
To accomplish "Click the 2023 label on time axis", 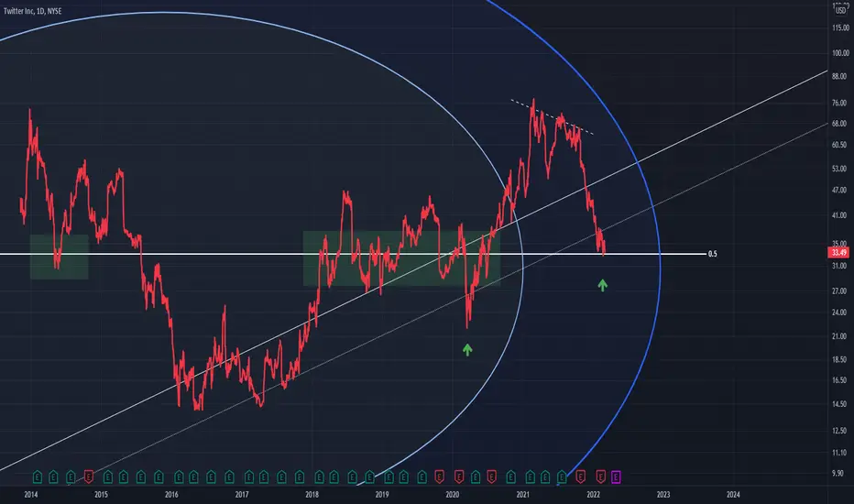I will (x=662, y=495).
